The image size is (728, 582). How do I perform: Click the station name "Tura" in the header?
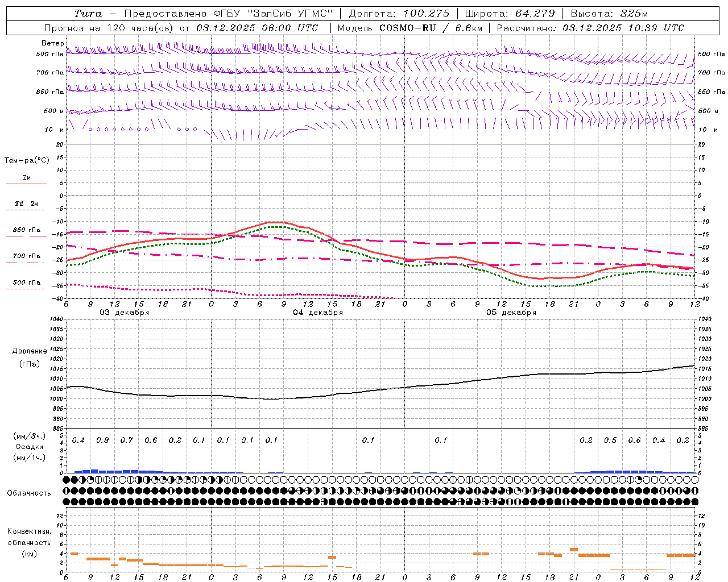point(89,14)
